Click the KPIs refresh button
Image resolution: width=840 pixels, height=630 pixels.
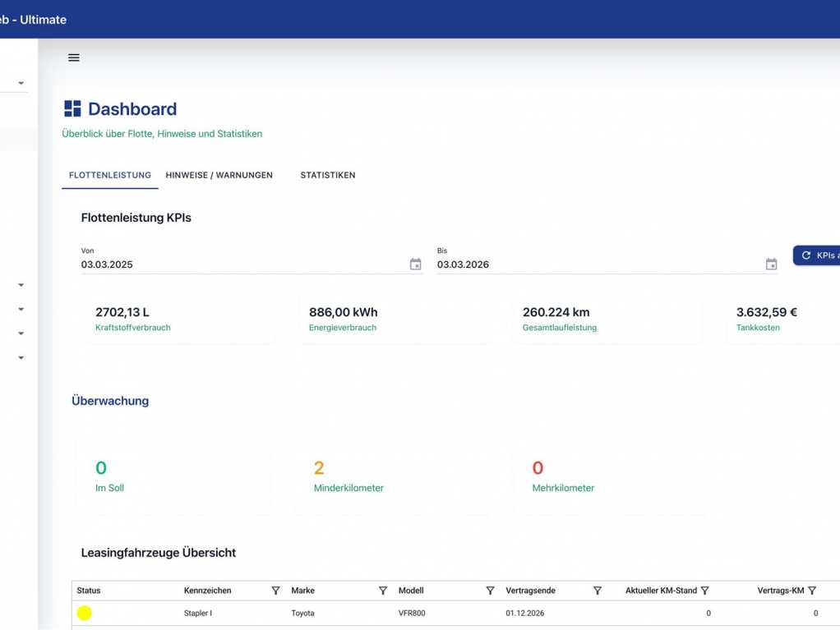pos(818,255)
